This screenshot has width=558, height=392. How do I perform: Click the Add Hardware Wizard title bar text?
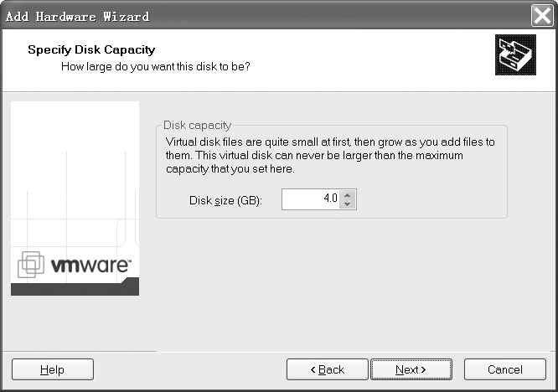pyautogui.click(x=77, y=16)
